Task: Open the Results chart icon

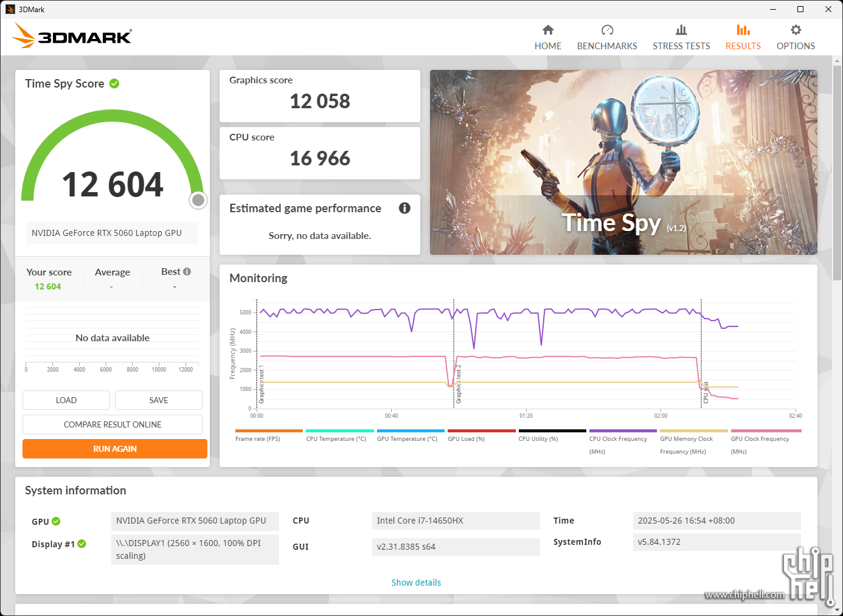Action: point(743,30)
